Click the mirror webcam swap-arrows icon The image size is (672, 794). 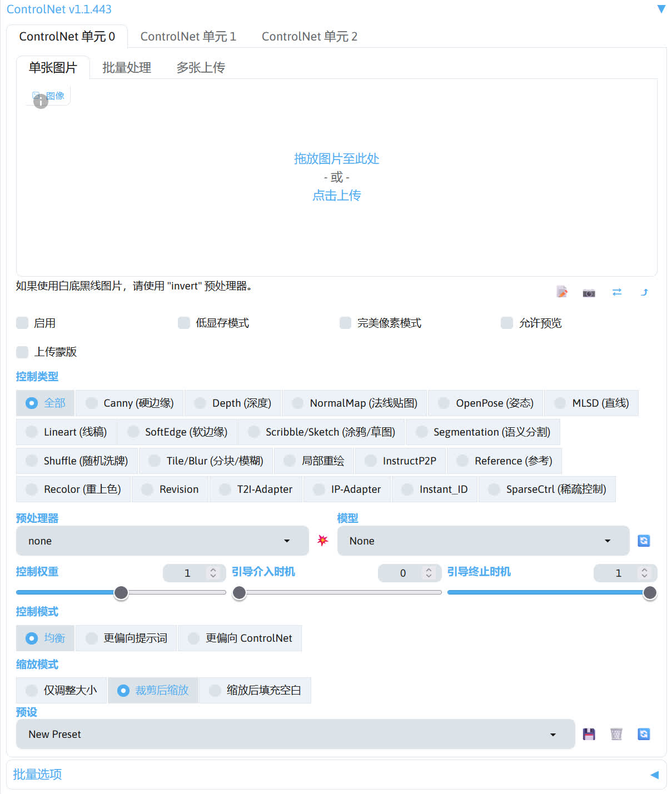pos(616,291)
